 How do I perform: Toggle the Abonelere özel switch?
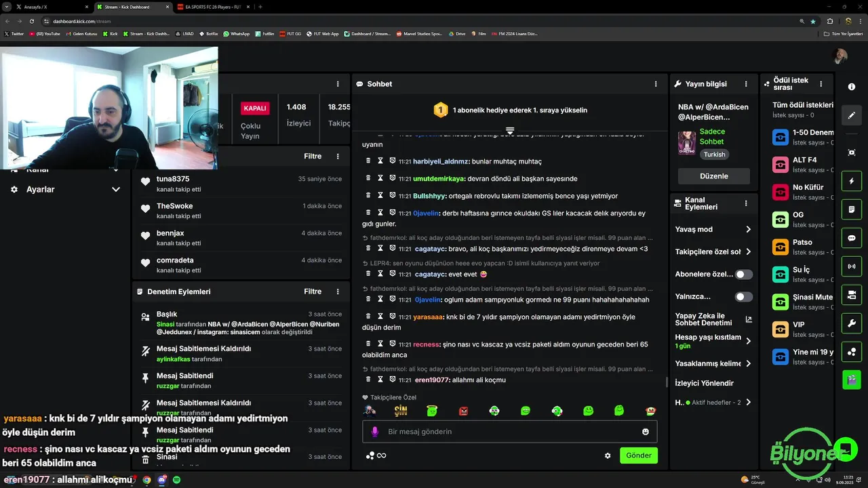click(744, 274)
